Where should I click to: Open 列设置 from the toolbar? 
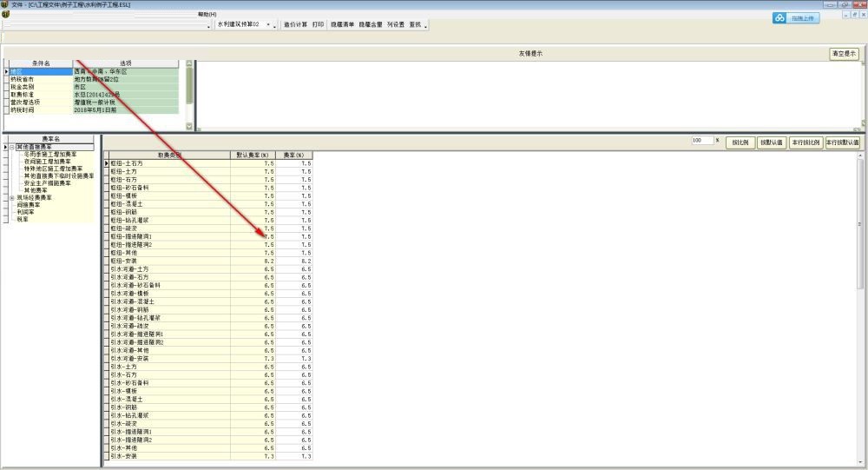tap(396, 24)
